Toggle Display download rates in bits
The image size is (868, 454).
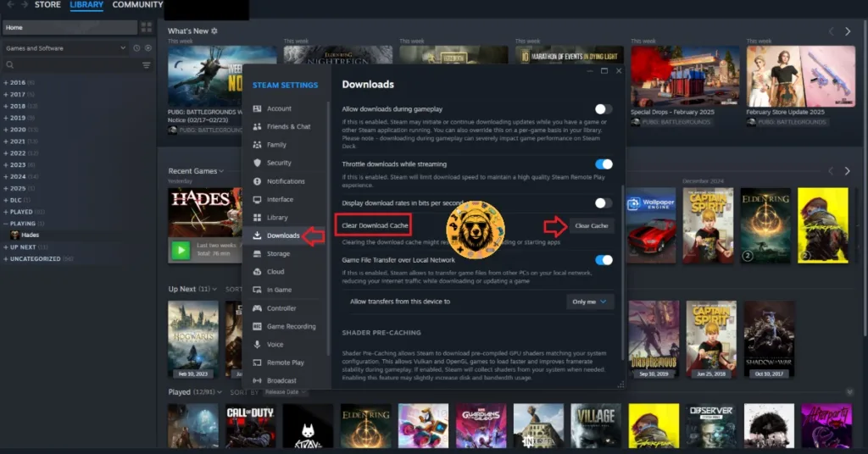pyautogui.click(x=603, y=203)
